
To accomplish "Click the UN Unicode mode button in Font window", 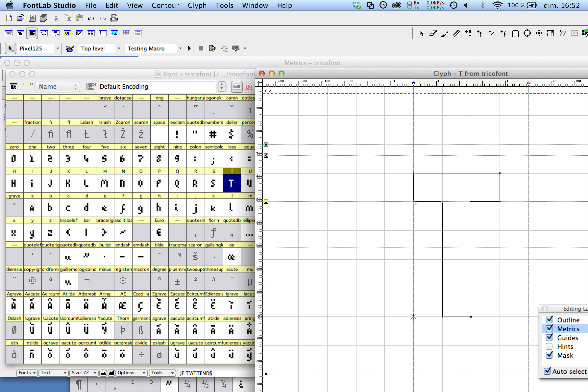I will (x=249, y=87).
